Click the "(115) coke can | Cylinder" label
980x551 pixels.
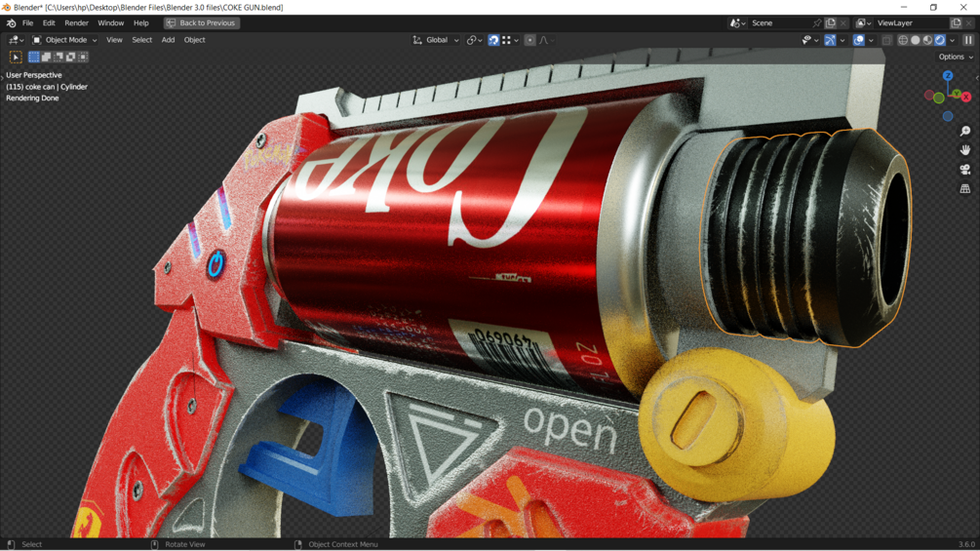point(47,87)
